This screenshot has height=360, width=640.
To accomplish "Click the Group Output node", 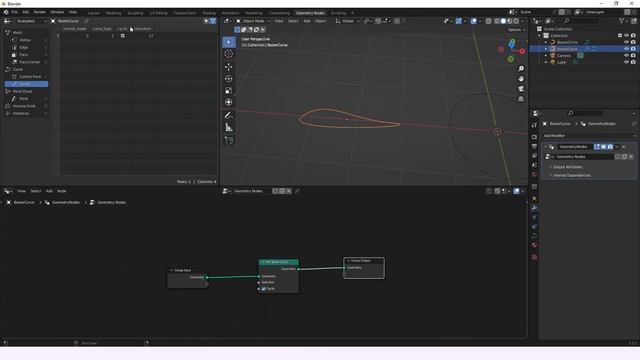I will (364, 268).
